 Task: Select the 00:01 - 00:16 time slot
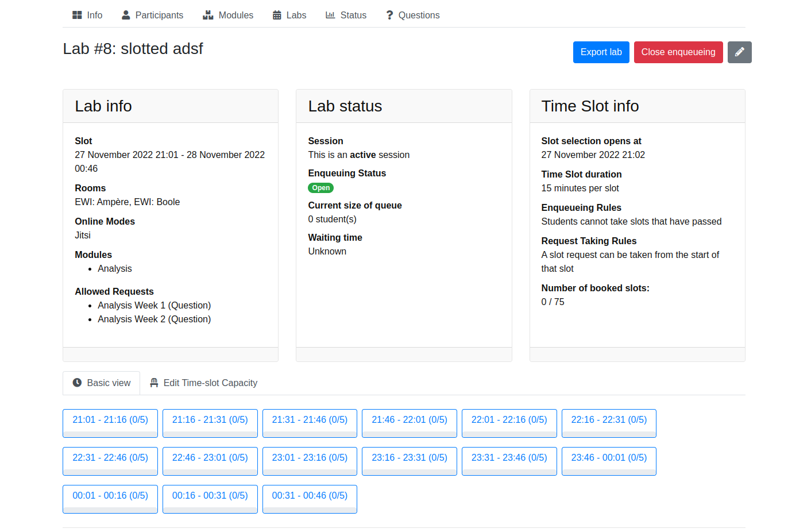(110, 499)
